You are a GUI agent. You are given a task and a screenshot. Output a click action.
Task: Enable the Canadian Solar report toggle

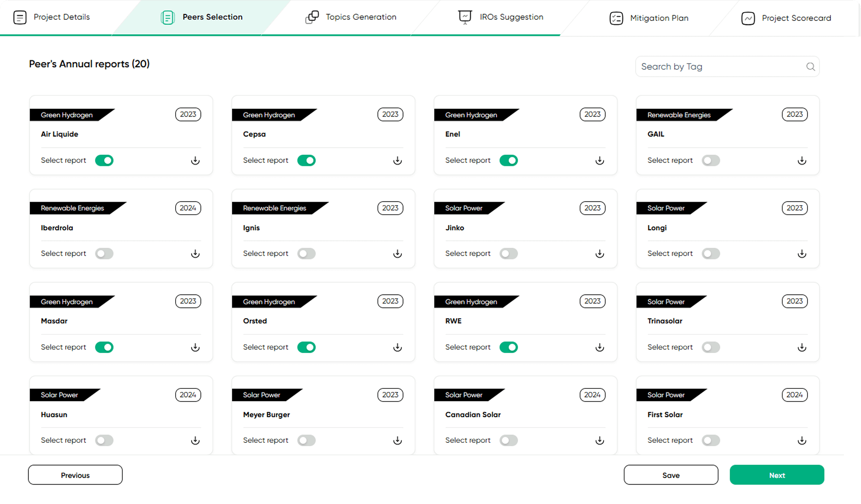click(x=508, y=440)
